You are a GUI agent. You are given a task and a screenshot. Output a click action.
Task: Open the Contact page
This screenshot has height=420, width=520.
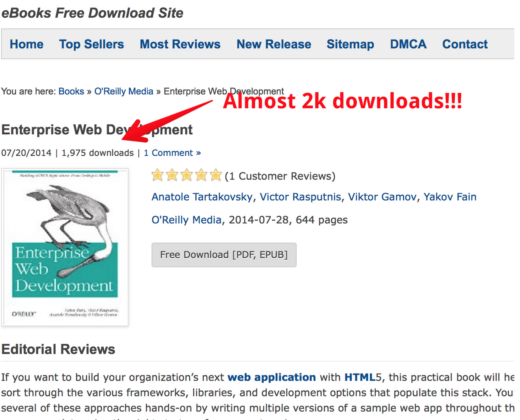465,44
